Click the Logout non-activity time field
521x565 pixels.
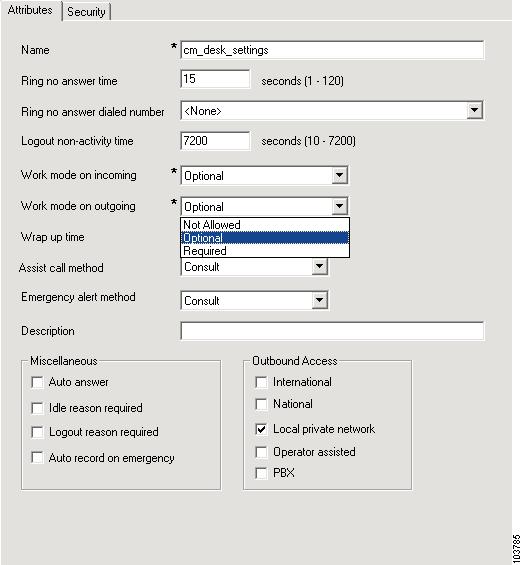point(215,141)
